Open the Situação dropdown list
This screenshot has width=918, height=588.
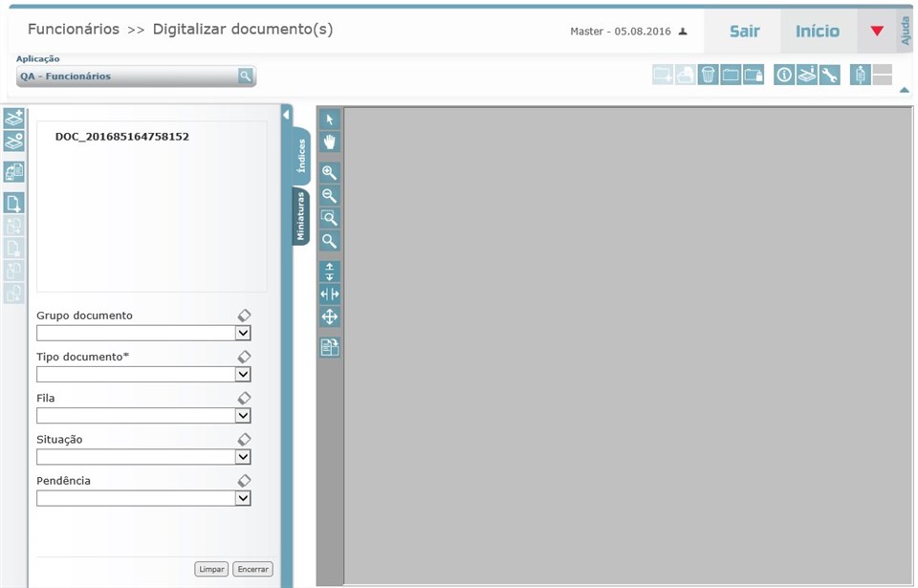245,456
